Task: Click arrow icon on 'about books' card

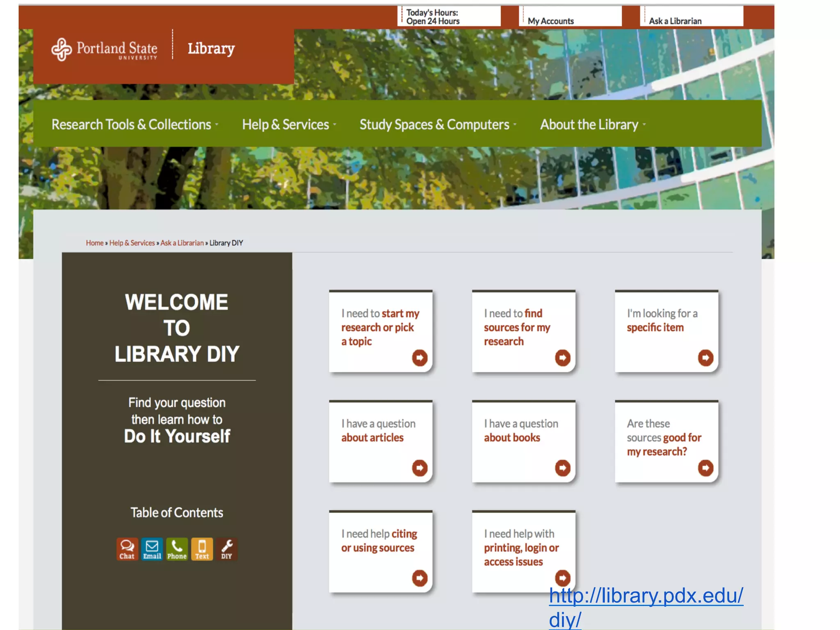Action: point(562,468)
